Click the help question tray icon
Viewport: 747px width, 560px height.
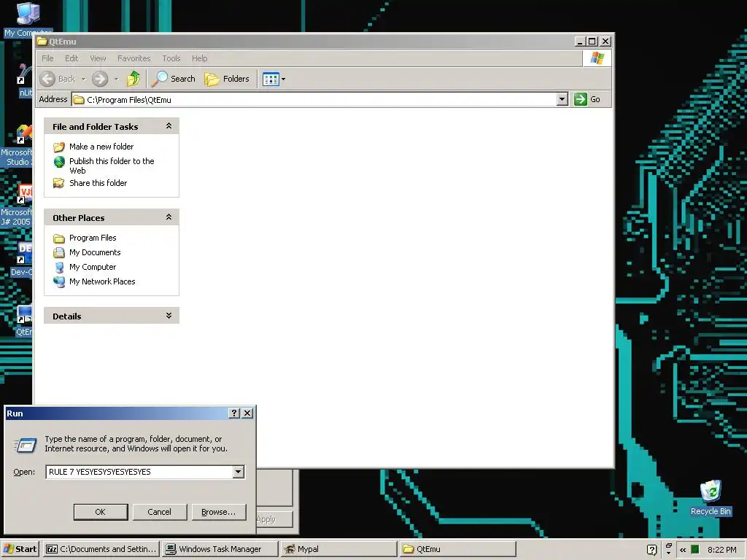[651, 550]
